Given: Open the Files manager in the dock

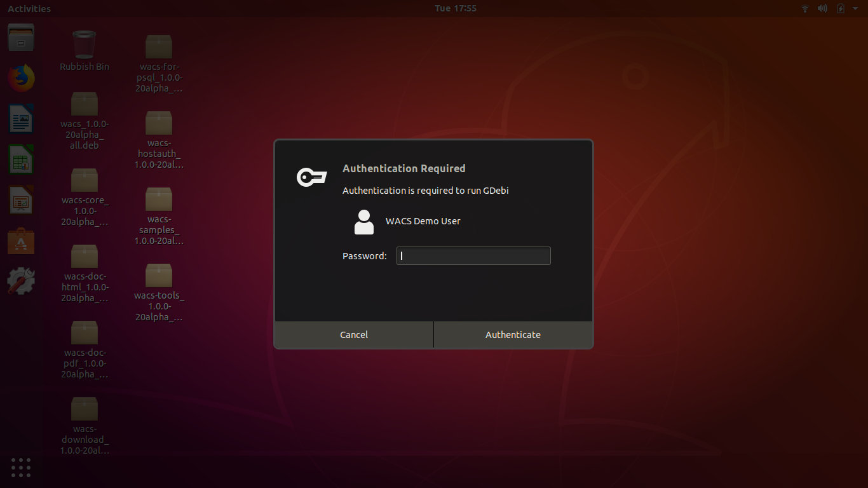Looking at the screenshot, I should (x=21, y=37).
